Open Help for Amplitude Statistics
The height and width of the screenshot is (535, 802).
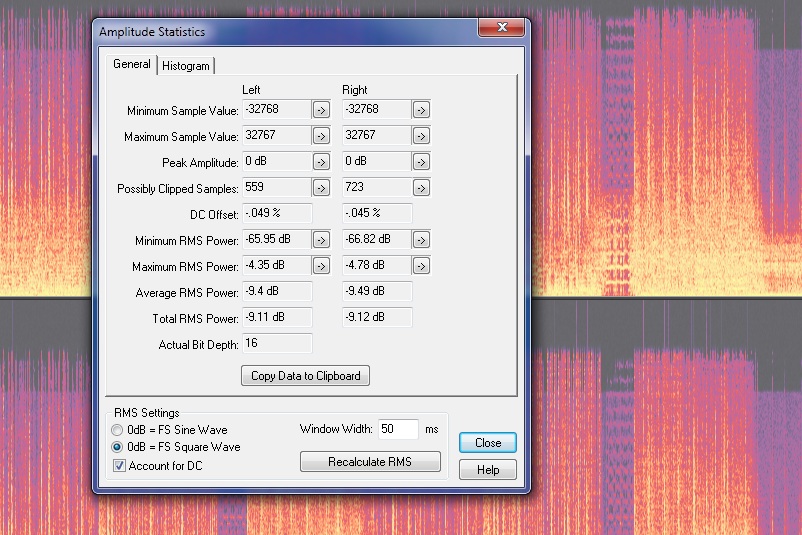point(488,470)
